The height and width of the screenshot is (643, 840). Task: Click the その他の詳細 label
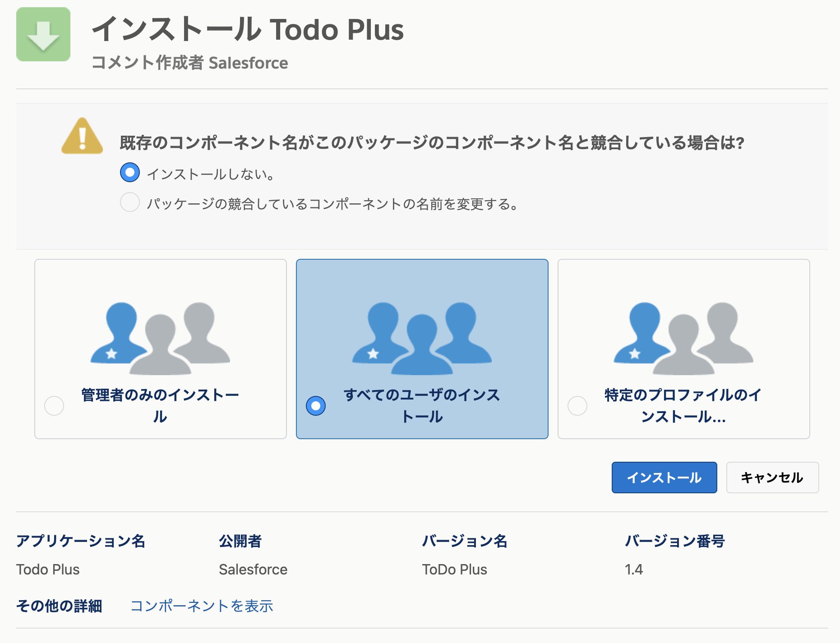[x=59, y=606]
